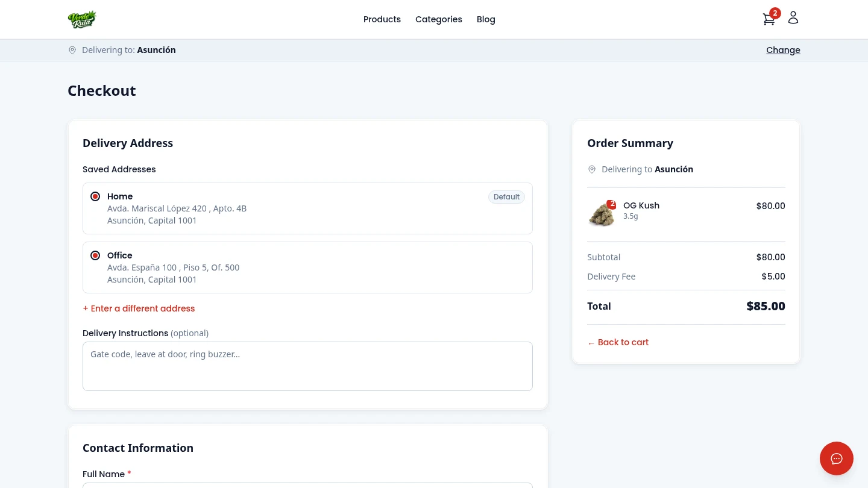Select the Office delivery address
The width and height of the screenshot is (868, 488).
point(95,255)
